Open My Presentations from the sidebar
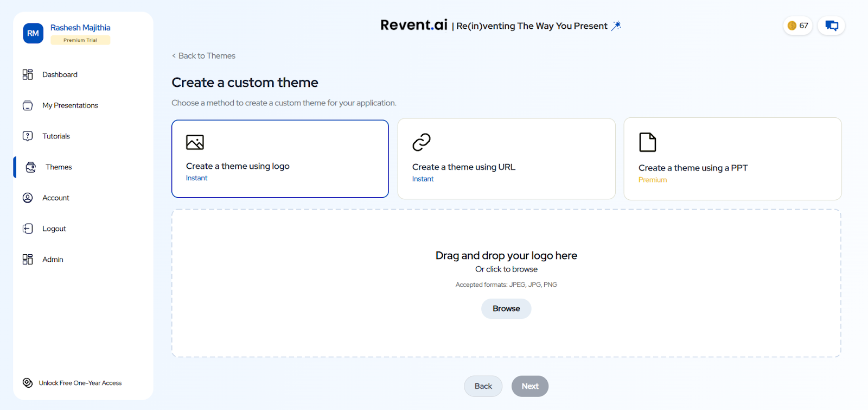The image size is (868, 410). 70,105
